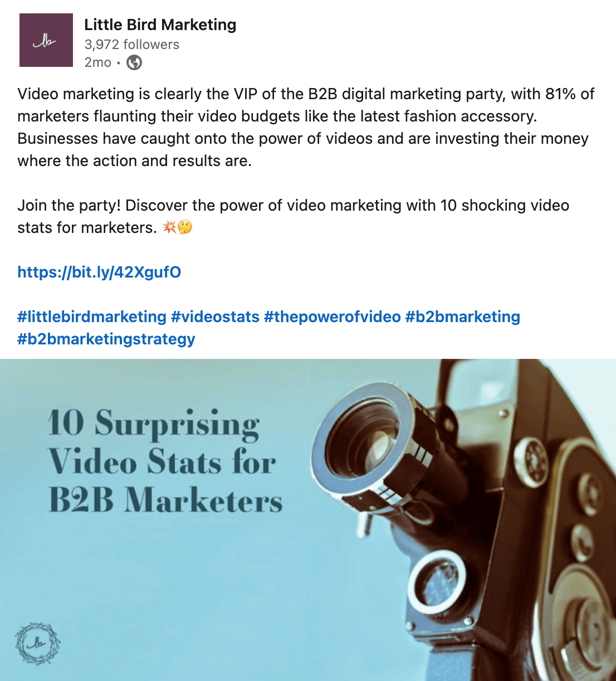Click the thinking face emoji

click(185, 227)
